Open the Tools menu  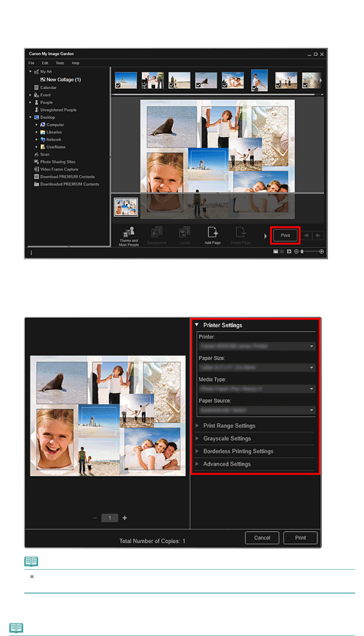click(x=60, y=63)
